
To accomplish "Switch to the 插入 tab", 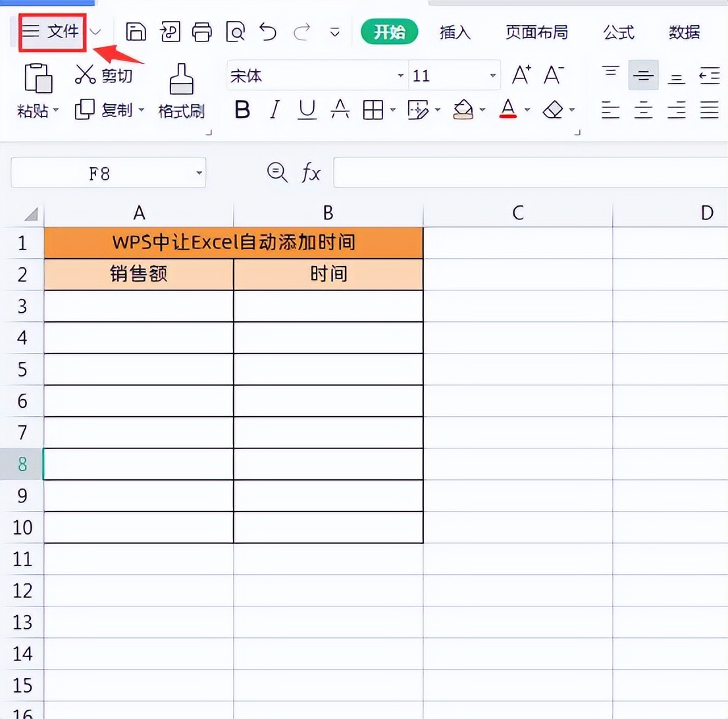I will coord(455,32).
